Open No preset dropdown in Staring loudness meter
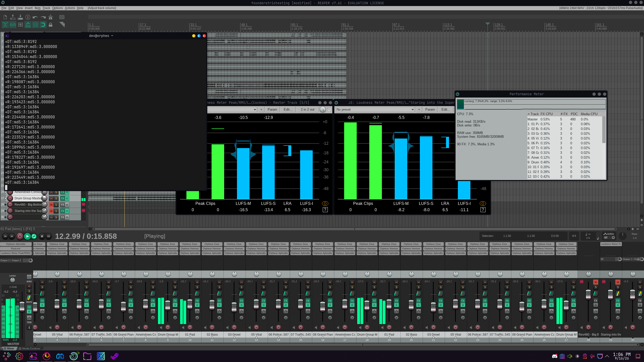The width and height of the screenshot is (644, 362). click(x=375, y=110)
